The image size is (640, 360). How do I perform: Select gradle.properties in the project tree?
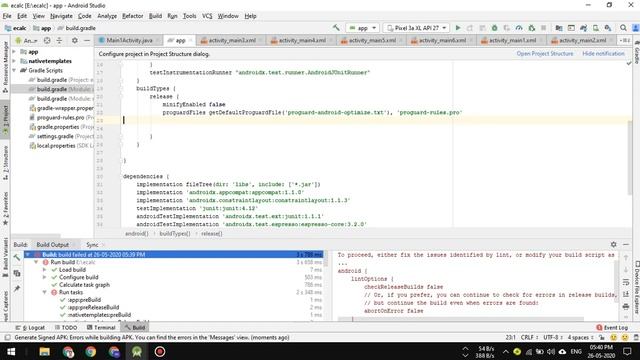(58, 127)
